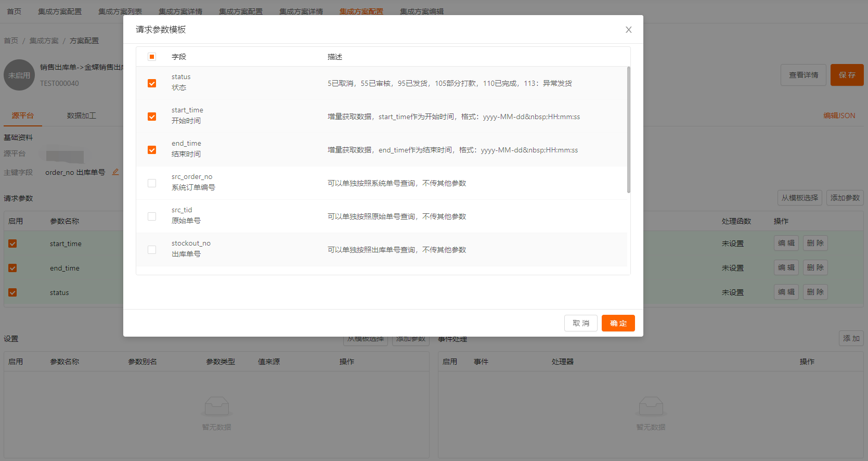Viewport: 868px width, 461px height.
Task: Close the request parameter template dialog
Action: point(628,30)
